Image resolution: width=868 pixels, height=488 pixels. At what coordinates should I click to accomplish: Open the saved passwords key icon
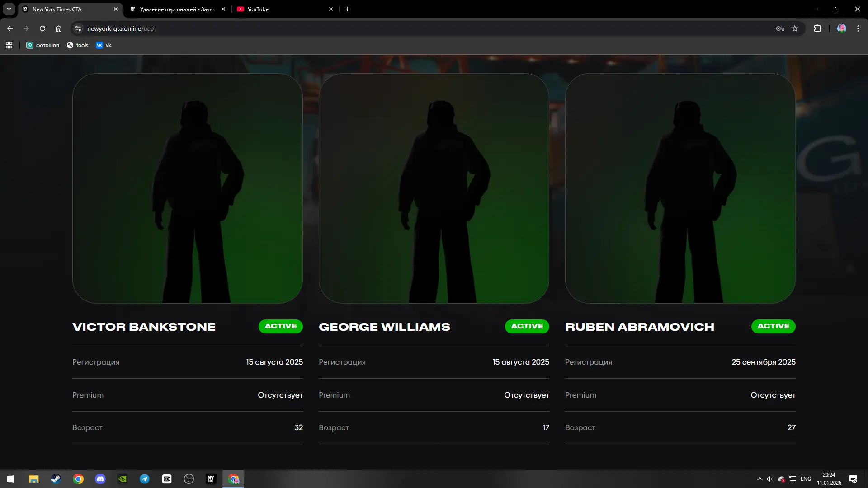[780, 28]
